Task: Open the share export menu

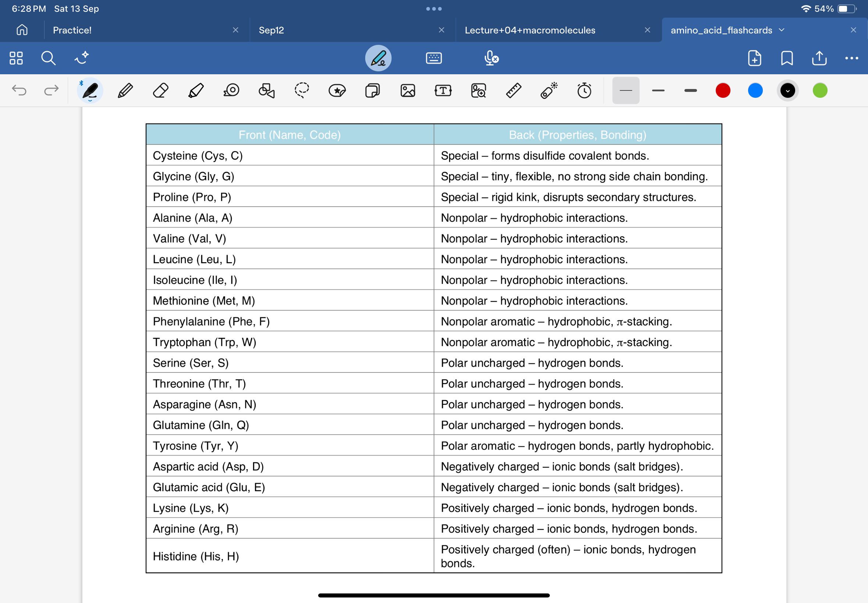Action: coord(819,58)
